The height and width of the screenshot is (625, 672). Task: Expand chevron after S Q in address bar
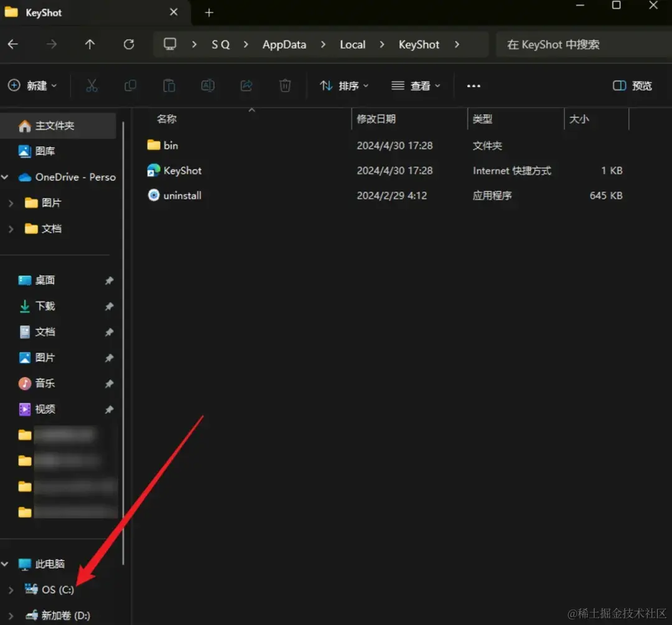coord(246,44)
